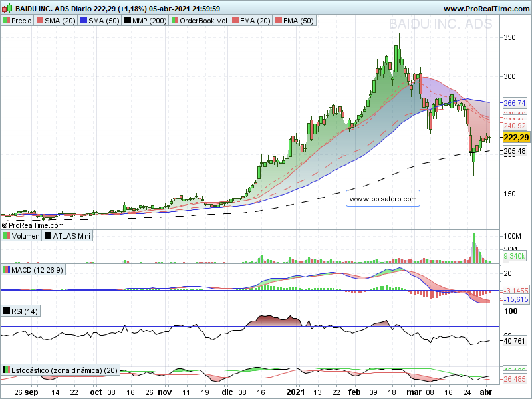Click the mar label on time axis
This screenshot has height=399, width=532.
(x=414, y=392)
